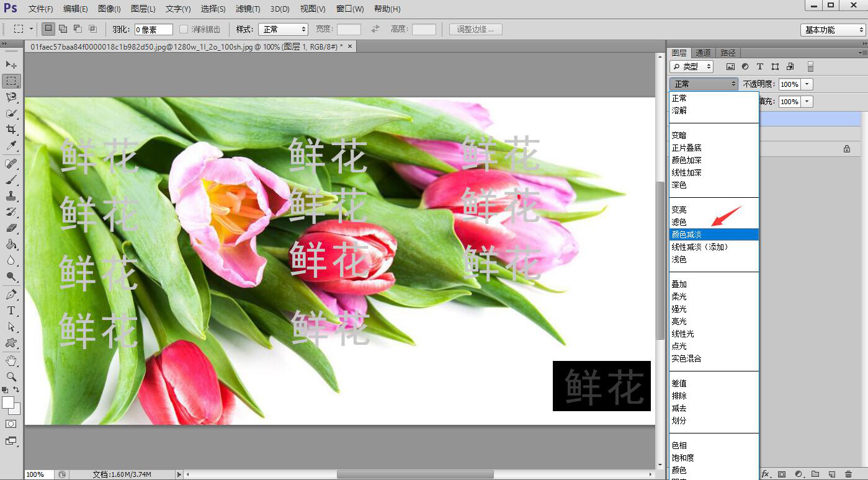
Task: Open the 滤镜(T) menu
Action: click(x=248, y=9)
